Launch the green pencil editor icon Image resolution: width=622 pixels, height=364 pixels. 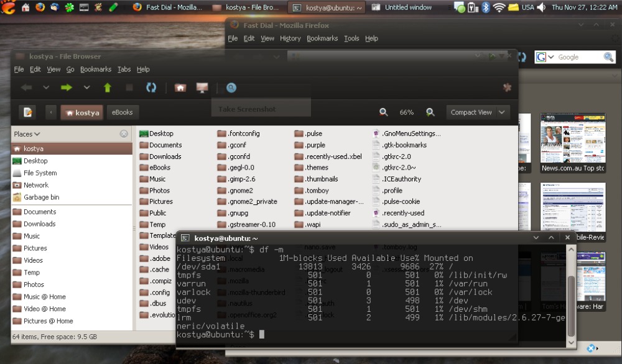pos(113,7)
